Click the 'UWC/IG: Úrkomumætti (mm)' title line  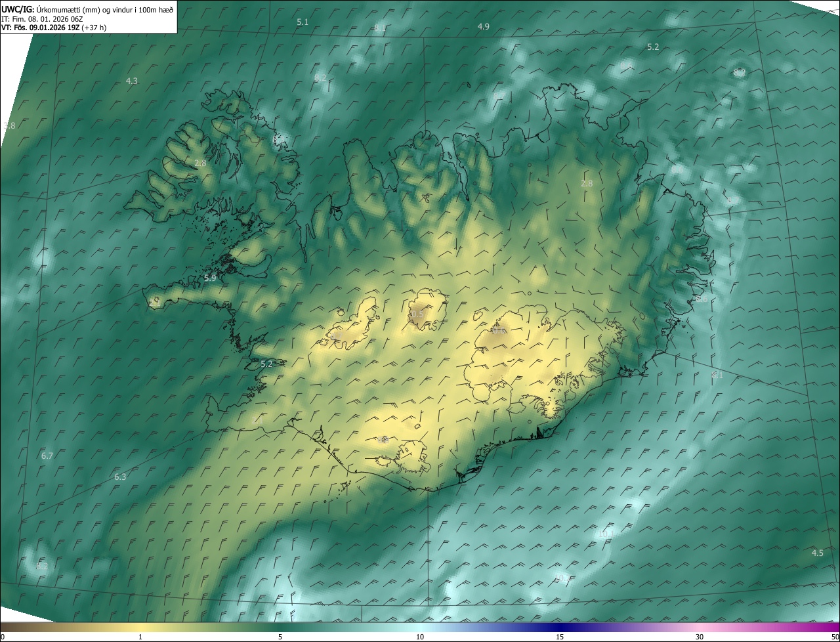point(87,9)
